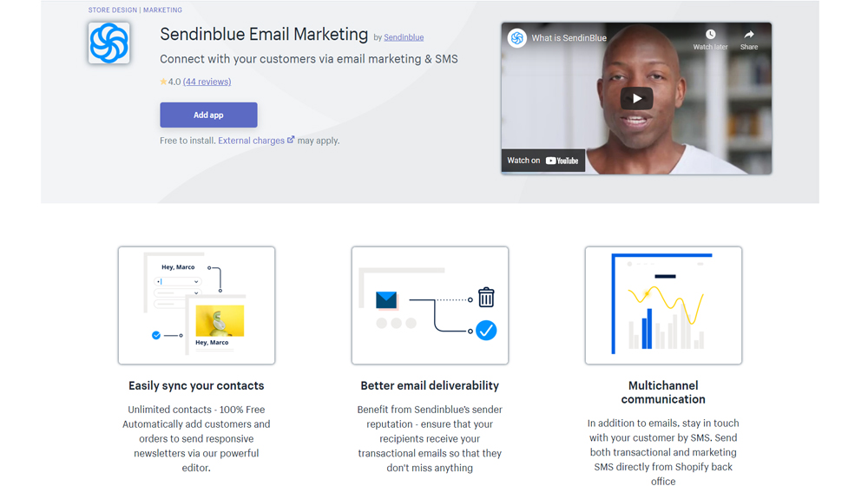Click the Watch later clock icon
This screenshot has width=868, height=486.
point(710,35)
